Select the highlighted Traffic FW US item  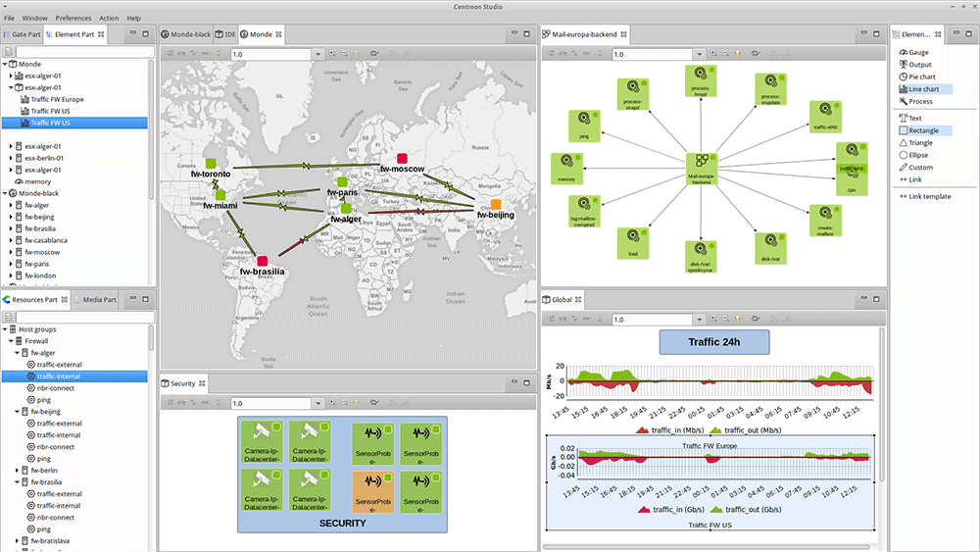click(75, 124)
